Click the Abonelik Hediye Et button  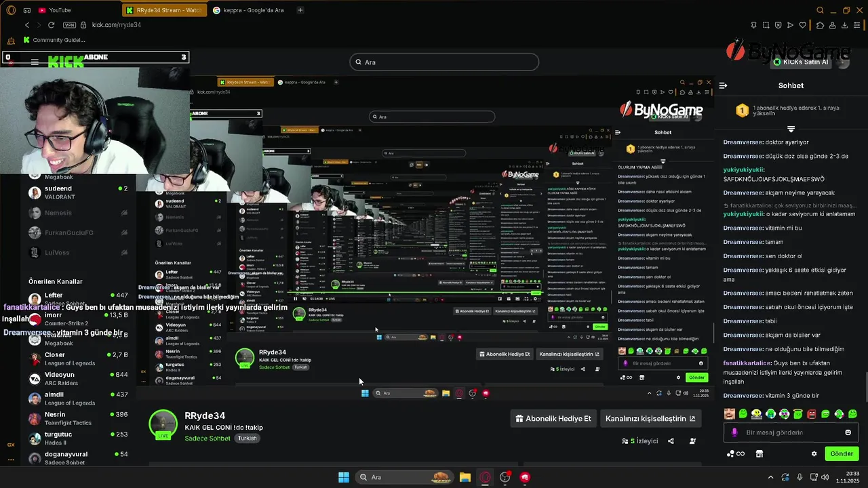coord(553,418)
